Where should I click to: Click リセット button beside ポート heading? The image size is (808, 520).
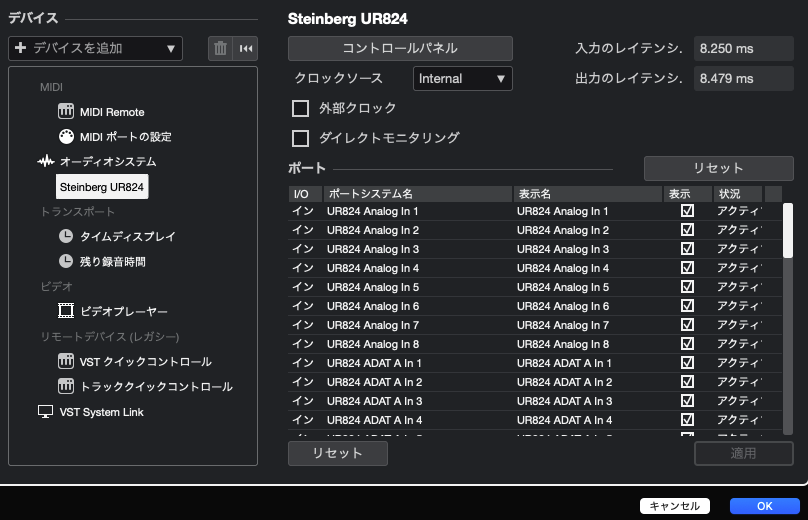(x=719, y=169)
